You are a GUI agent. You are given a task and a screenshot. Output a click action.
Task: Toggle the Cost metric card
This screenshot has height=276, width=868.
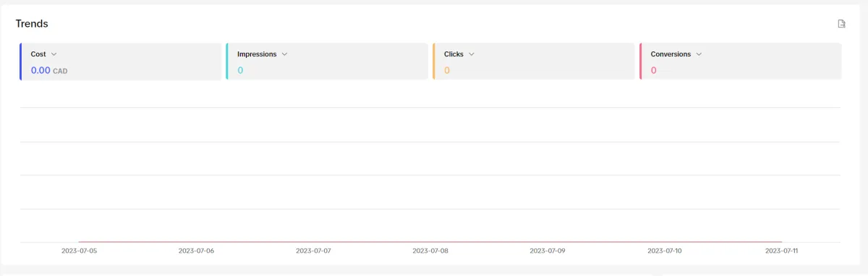coord(121,62)
